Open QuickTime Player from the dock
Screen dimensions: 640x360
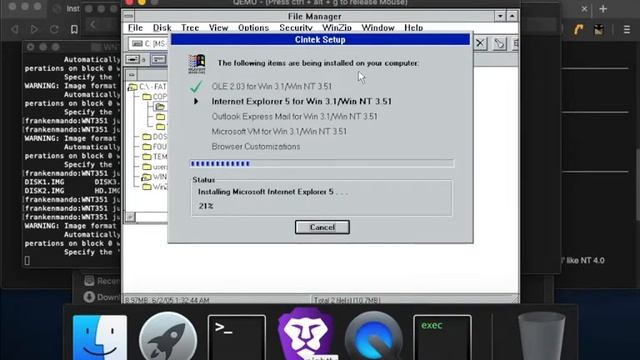point(374,337)
